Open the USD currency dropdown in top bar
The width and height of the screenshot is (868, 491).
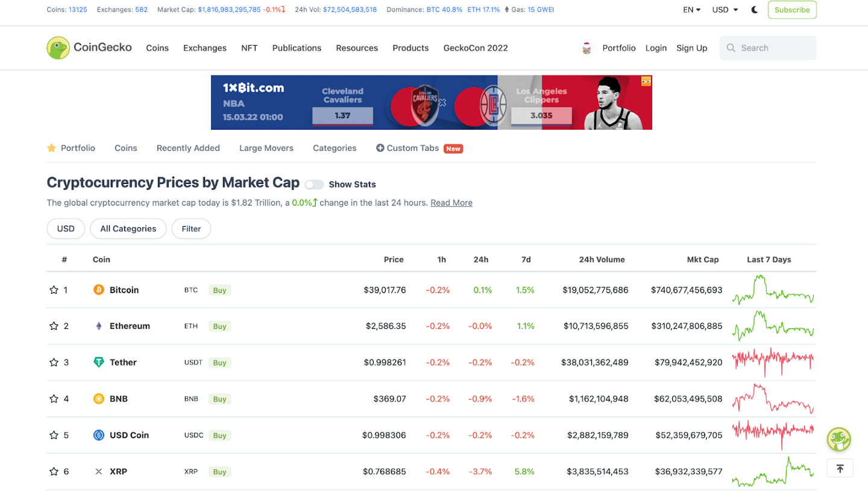click(725, 10)
